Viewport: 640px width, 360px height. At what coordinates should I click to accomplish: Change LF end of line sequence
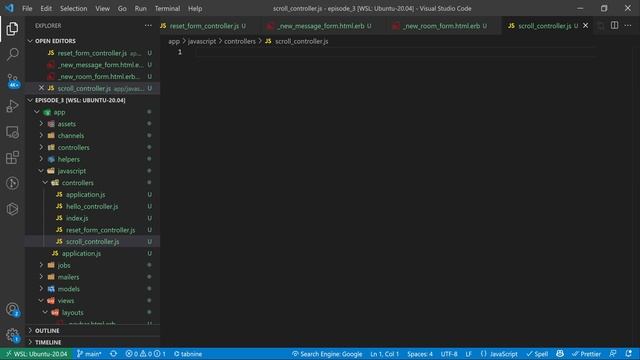[x=468, y=354]
